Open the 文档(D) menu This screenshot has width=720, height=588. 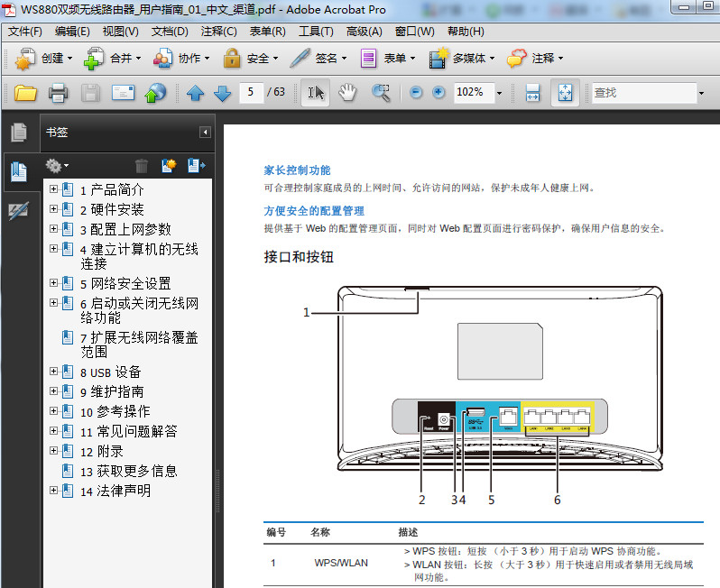click(x=170, y=32)
